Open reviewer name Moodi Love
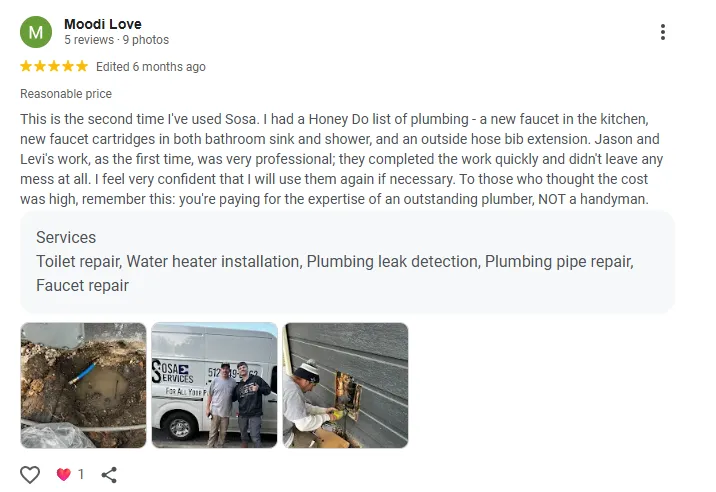 pyautogui.click(x=102, y=24)
